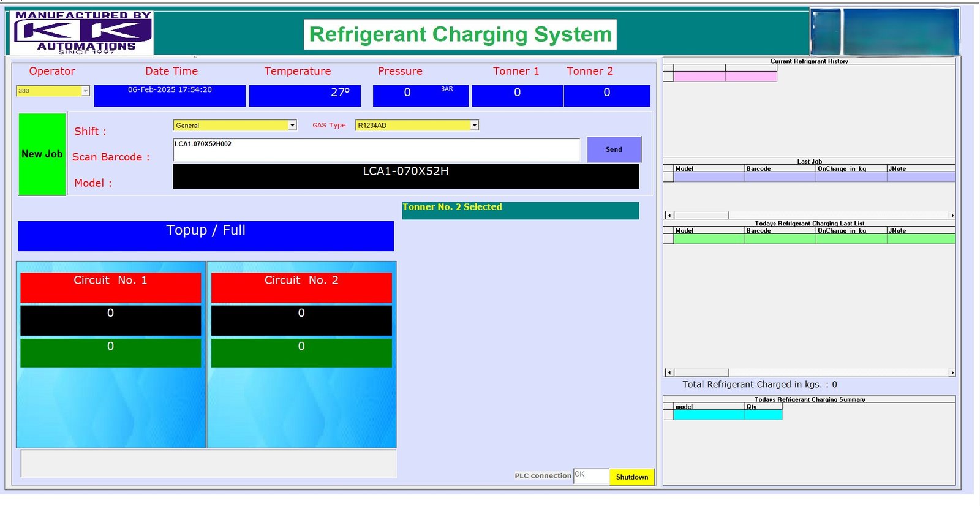The image size is (980, 506).
Task: Open the Operator dropdown
Action: coord(85,91)
